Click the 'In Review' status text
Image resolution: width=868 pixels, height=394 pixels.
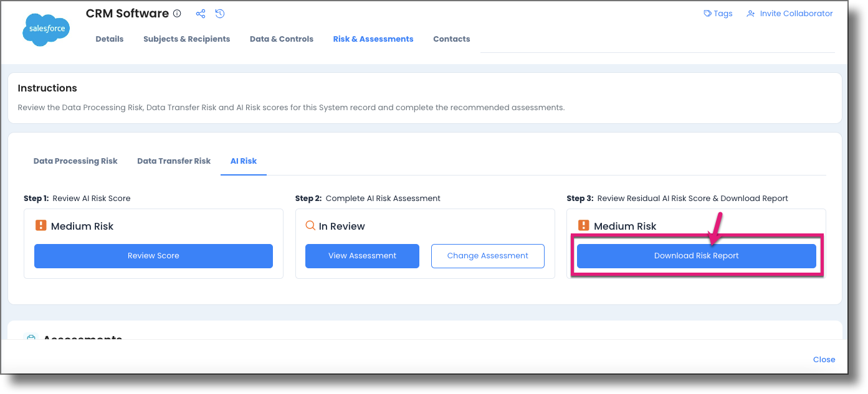(342, 226)
